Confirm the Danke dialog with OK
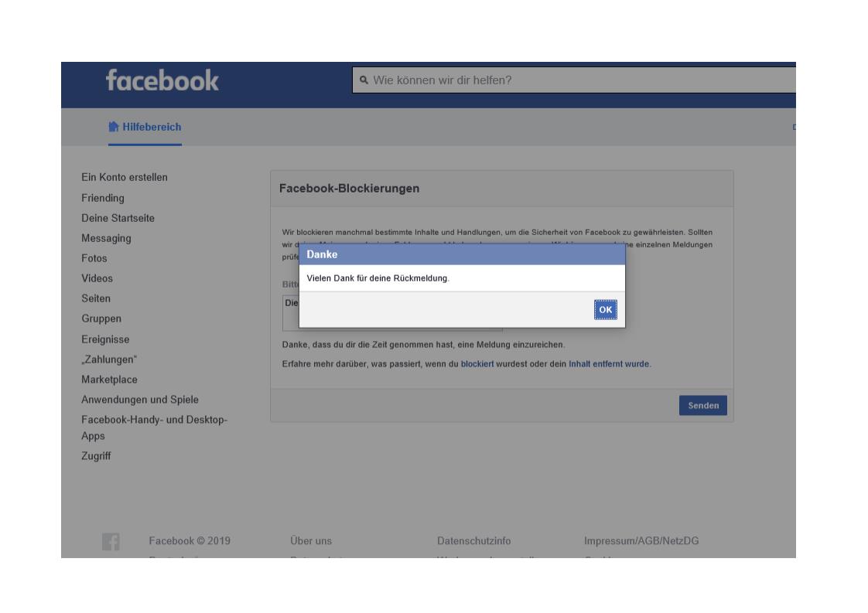The height and width of the screenshot is (613, 868). tap(605, 310)
